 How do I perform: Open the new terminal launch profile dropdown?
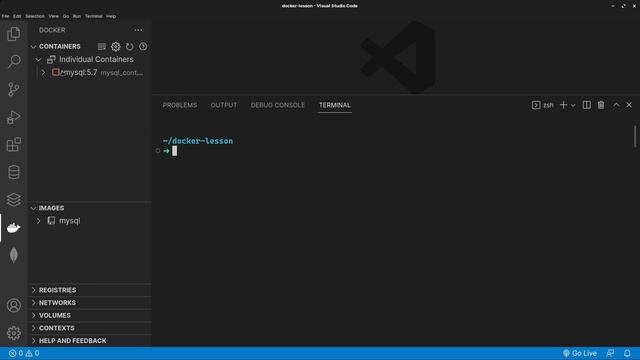[x=573, y=105]
